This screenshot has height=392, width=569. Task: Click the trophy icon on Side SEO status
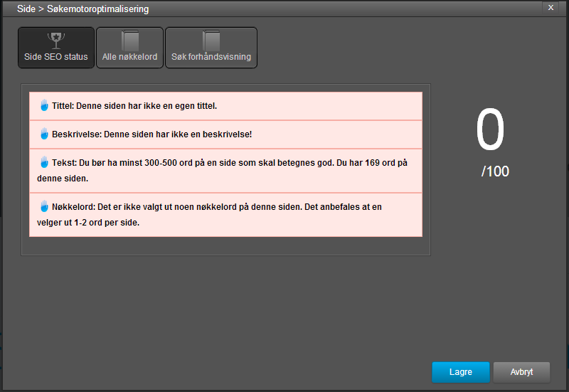(55, 39)
